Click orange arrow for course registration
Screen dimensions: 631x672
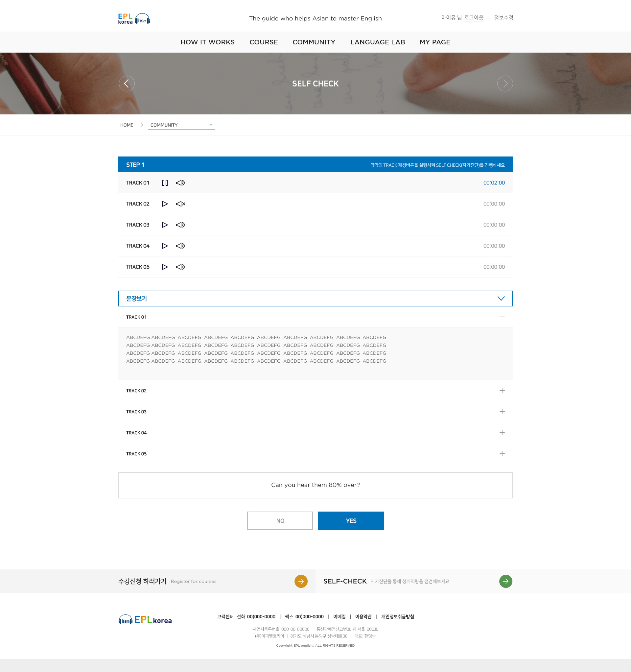(x=301, y=581)
